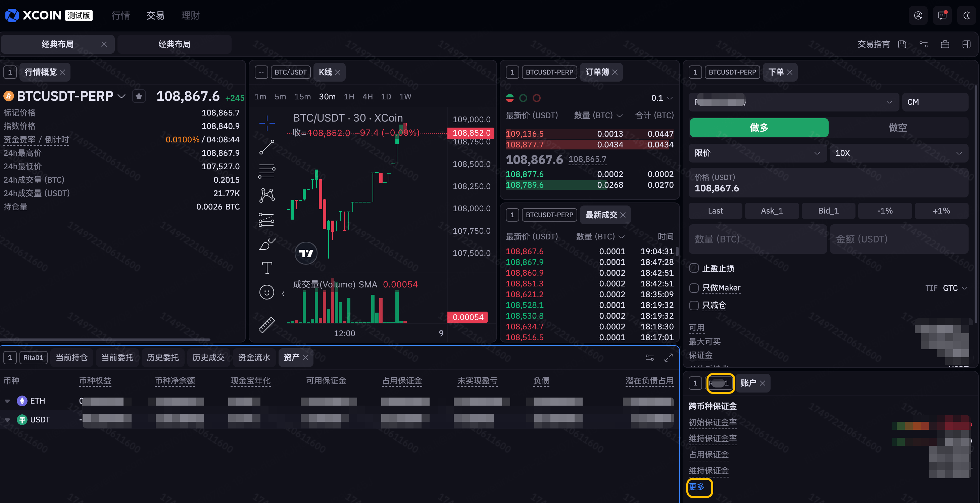The image size is (980, 503).
Task: Click the star favorite icon for BTCUSDT-PERP
Action: (139, 96)
